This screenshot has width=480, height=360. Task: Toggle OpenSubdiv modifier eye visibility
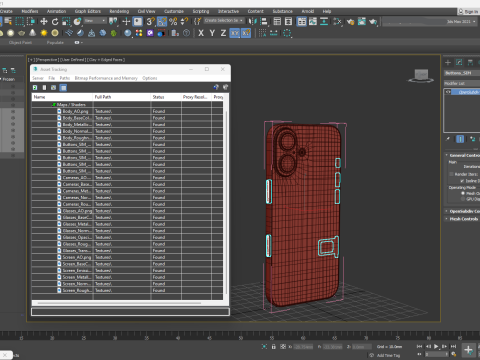448,92
